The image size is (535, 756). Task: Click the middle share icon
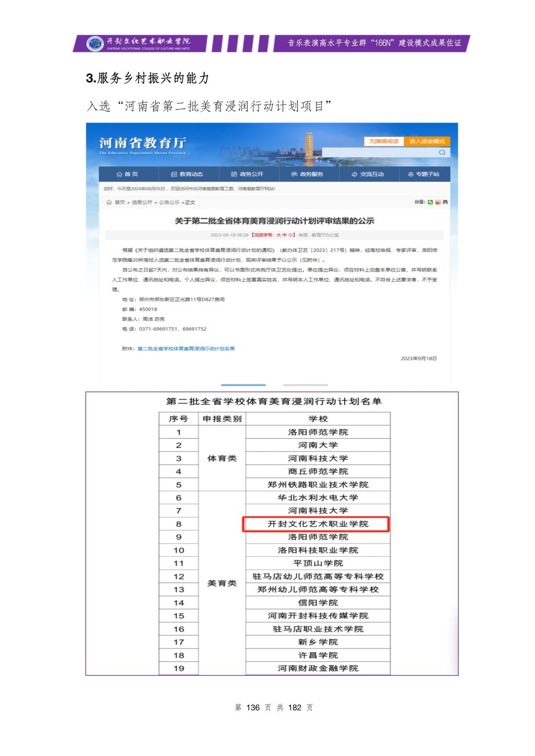(438, 202)
